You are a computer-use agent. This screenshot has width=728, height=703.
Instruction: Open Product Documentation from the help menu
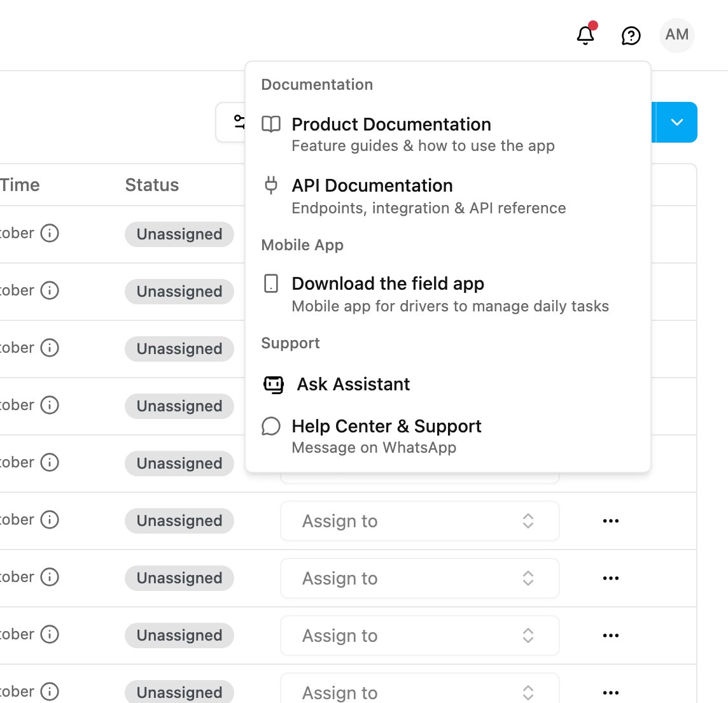pos(447,134)
